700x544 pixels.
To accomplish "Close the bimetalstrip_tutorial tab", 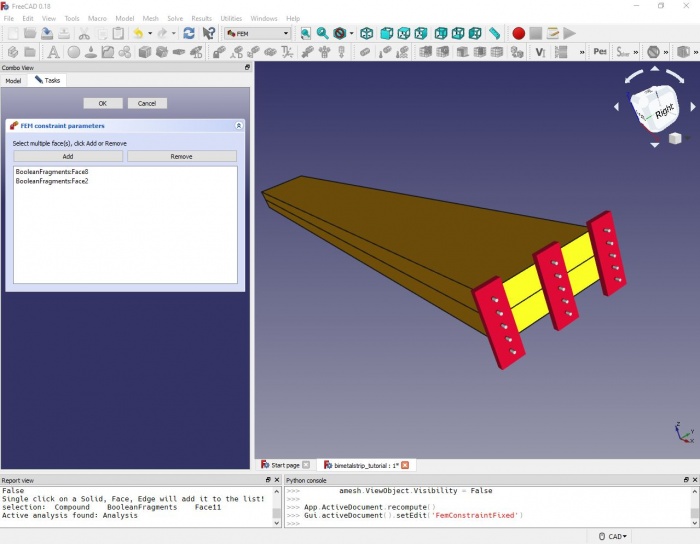I will click(x=405, y=465).
